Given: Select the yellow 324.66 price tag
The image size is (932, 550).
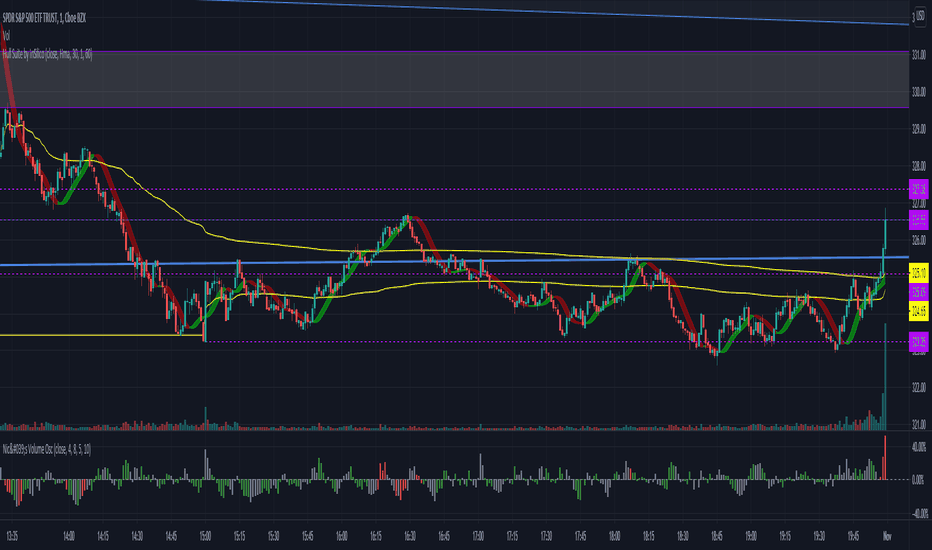Looking at the screenshot, I should pyautogui.click(x=919, y=310).
